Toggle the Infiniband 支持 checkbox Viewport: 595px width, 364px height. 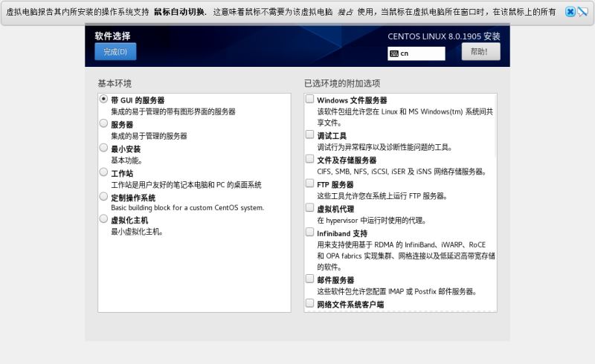point(309,233)
